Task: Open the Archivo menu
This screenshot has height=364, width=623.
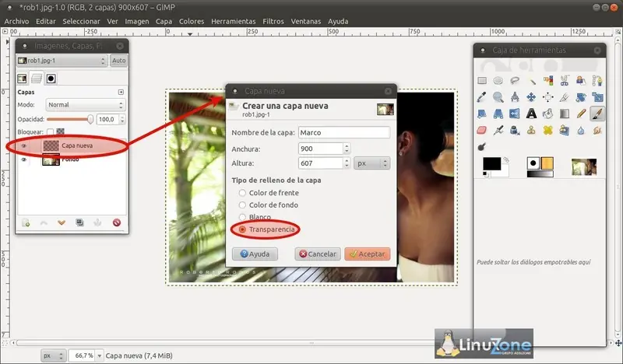Action: (x=16, y=22)
